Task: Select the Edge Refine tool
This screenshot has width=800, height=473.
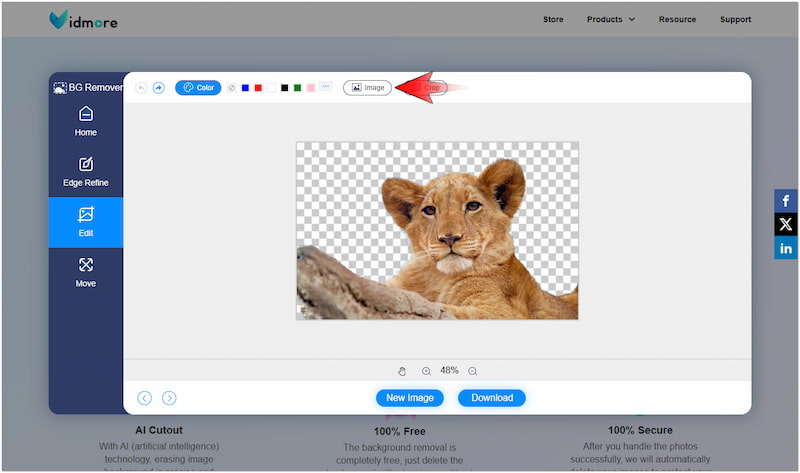Action: click(x=86, y=172)
